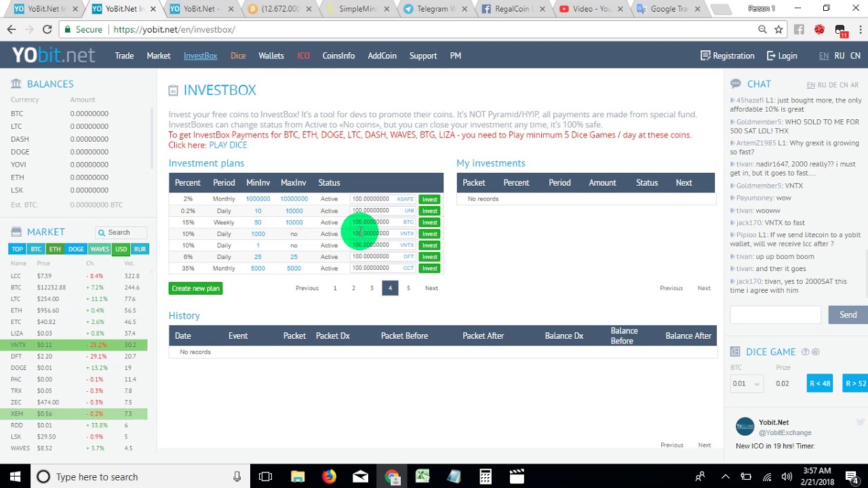Click the Balances bank icon

(16, 84)
